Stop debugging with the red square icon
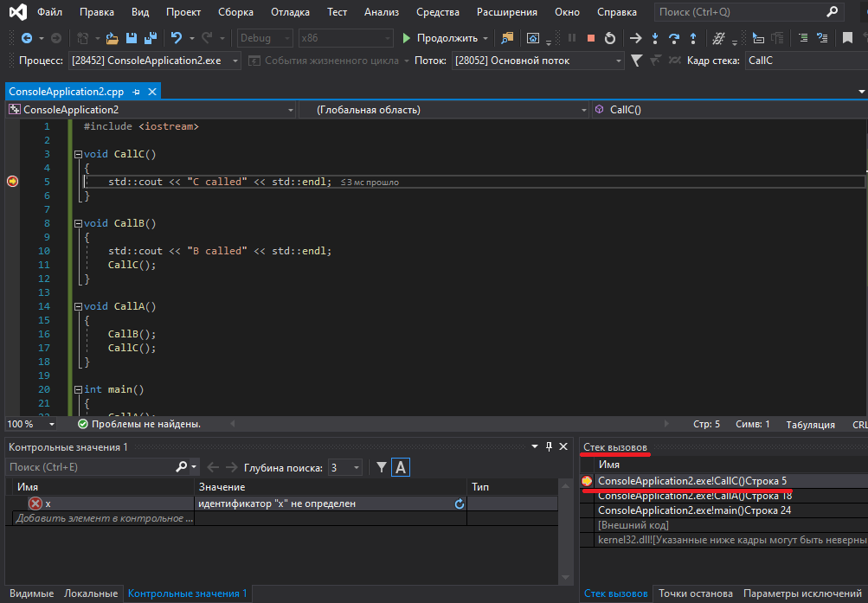This screenshot has width=868, height=603. (x=591, y=38)
